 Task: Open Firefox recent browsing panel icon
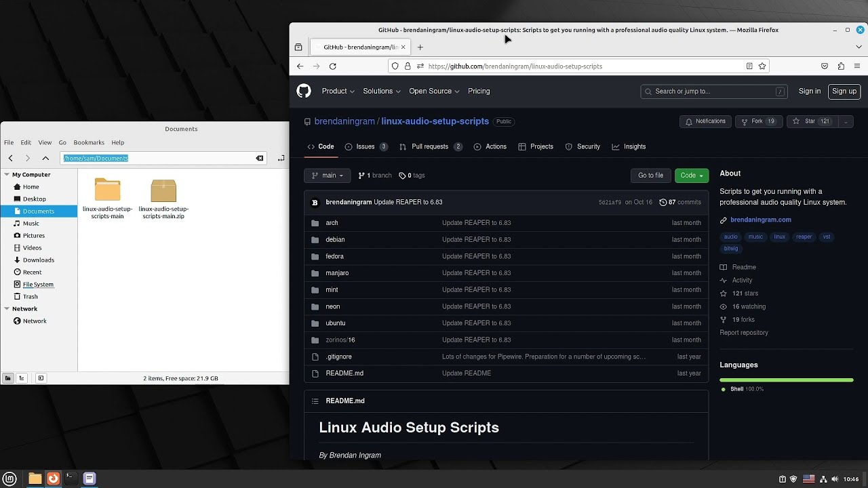[298, 47]
